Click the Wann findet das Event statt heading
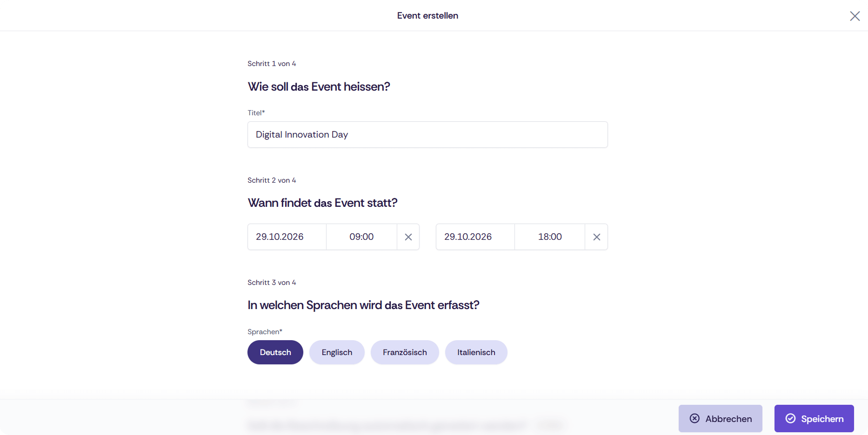Screen dimensions: 868x435 (322, 203)
